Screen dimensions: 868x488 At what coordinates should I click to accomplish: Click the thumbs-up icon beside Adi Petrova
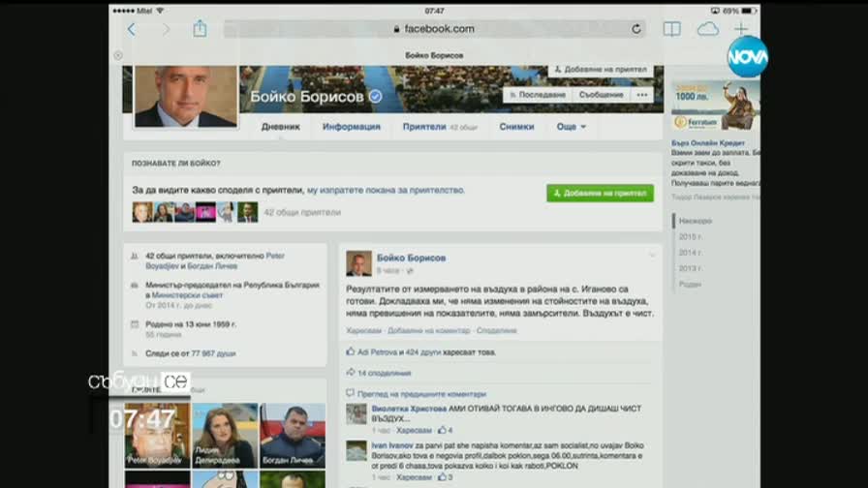click(351, 351)
